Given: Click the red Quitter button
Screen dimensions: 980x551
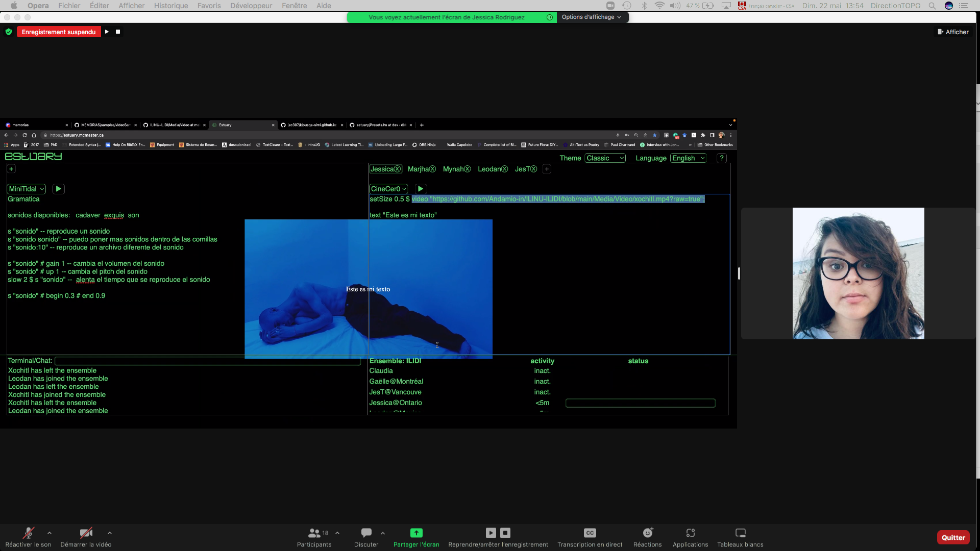Looking at the screenshot, I should [x=953, y=537].
